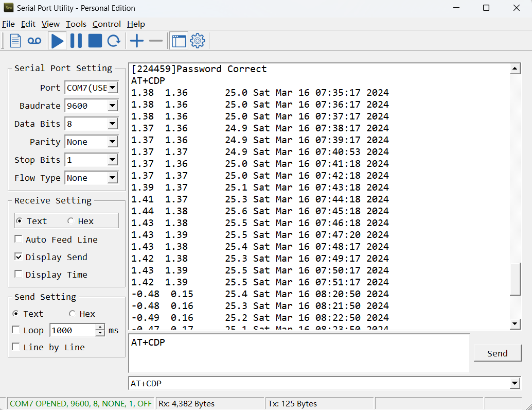This screenshot has height=410, width=532.
Task: Click the Serial Port Utility app icon
Action: click(8, 8)
